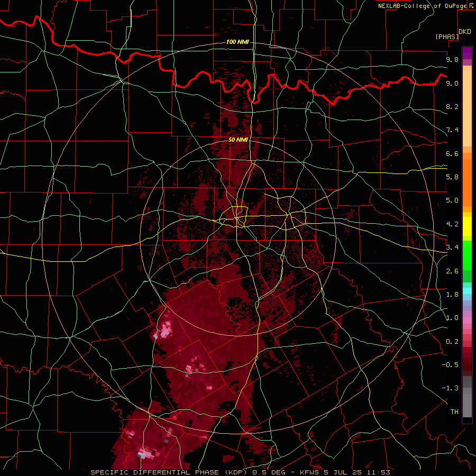This screenshot has width=476, height=476.
Task: Click the "0.5 DEG" elevation text
Action: click(x=269, y=472)
